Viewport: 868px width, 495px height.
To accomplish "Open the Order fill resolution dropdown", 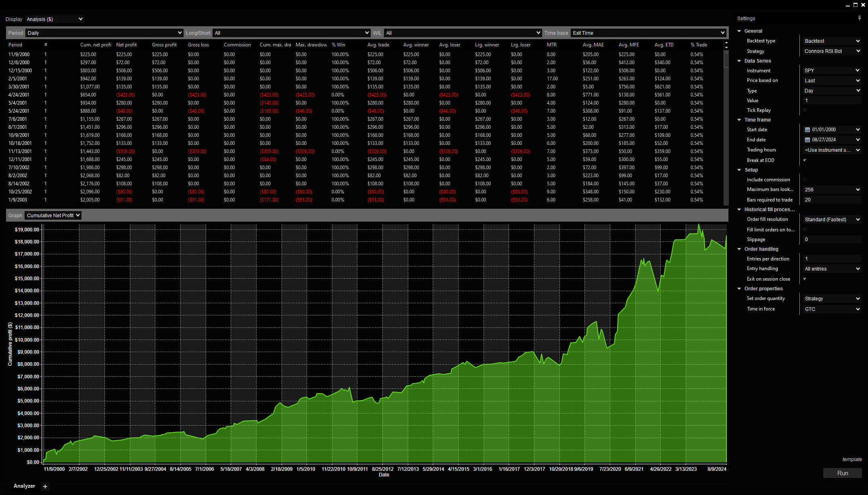I will pyautogui.click(x=832, y=219).
